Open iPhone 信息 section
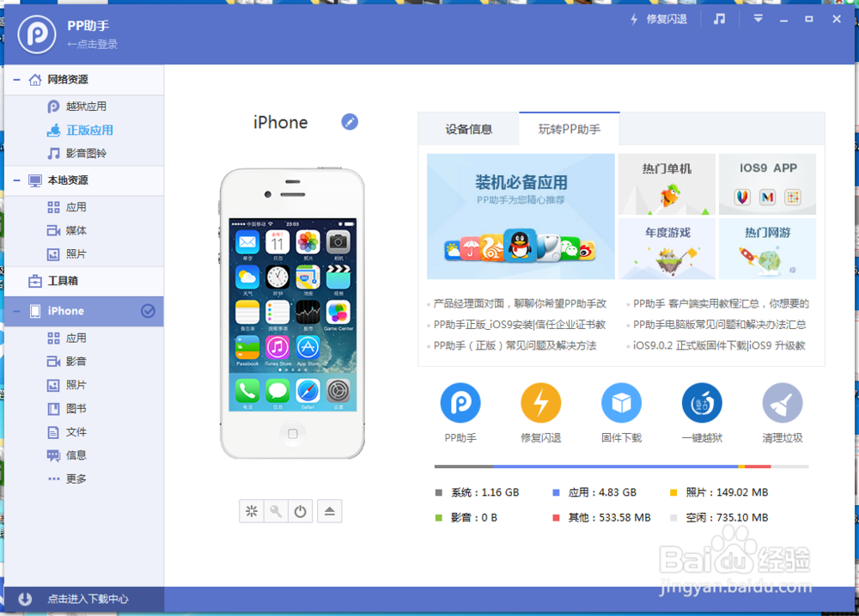Screen dimensions: 859x616 67,455
